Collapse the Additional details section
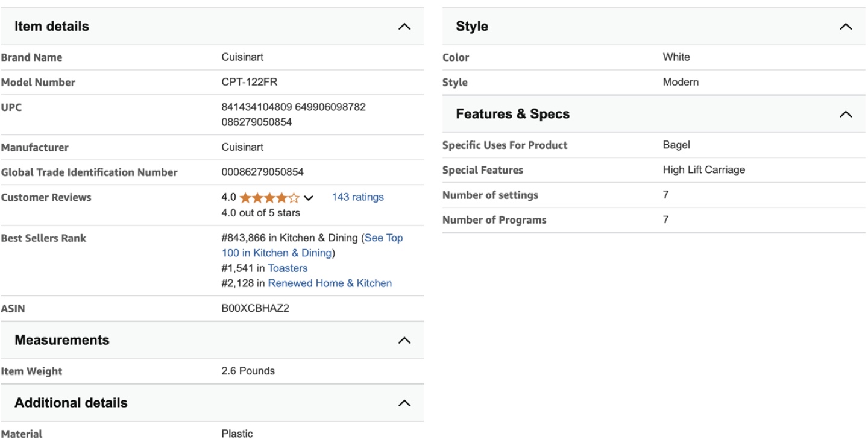 pyautogui.click(x=404, y=403)
